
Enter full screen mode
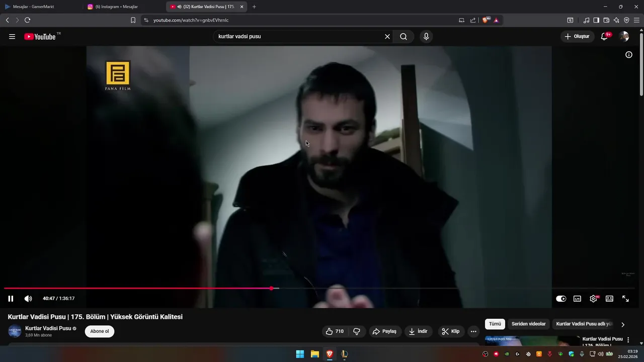[625, 299]
